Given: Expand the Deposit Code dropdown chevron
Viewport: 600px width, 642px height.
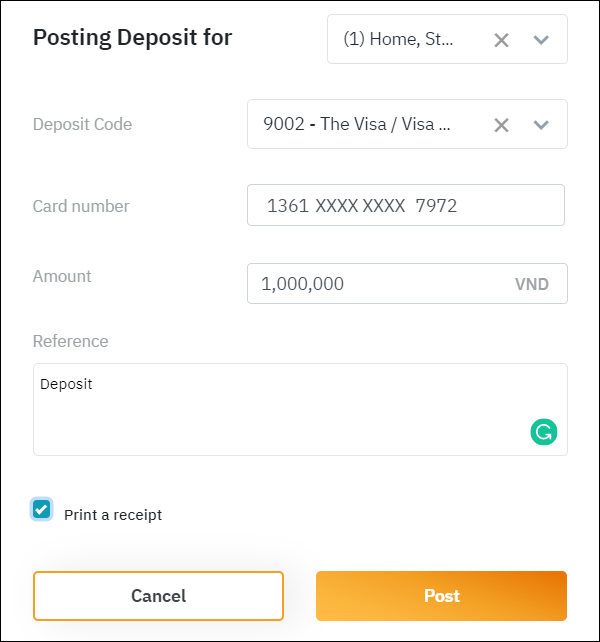Looking at the screenshot, I should click(x=541, y=125).
